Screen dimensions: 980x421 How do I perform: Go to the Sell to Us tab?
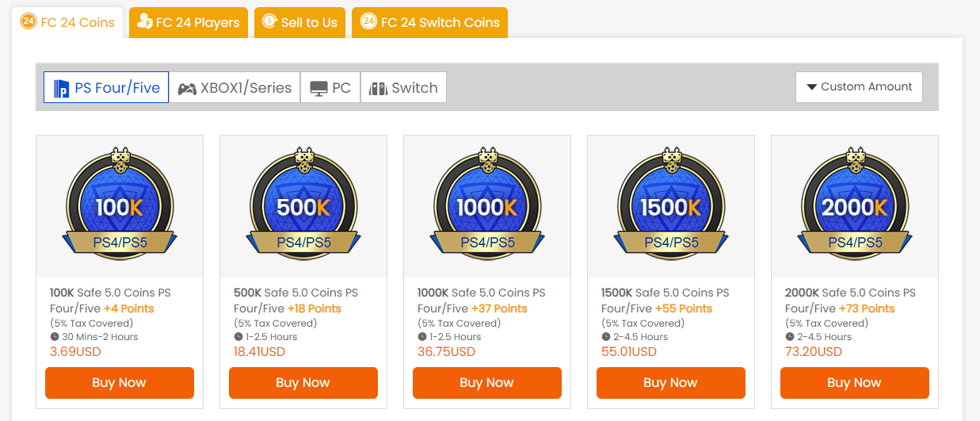[300, 22]
